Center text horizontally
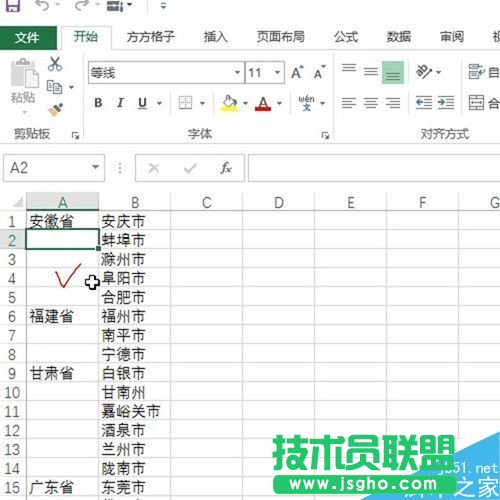 [371, 103]
